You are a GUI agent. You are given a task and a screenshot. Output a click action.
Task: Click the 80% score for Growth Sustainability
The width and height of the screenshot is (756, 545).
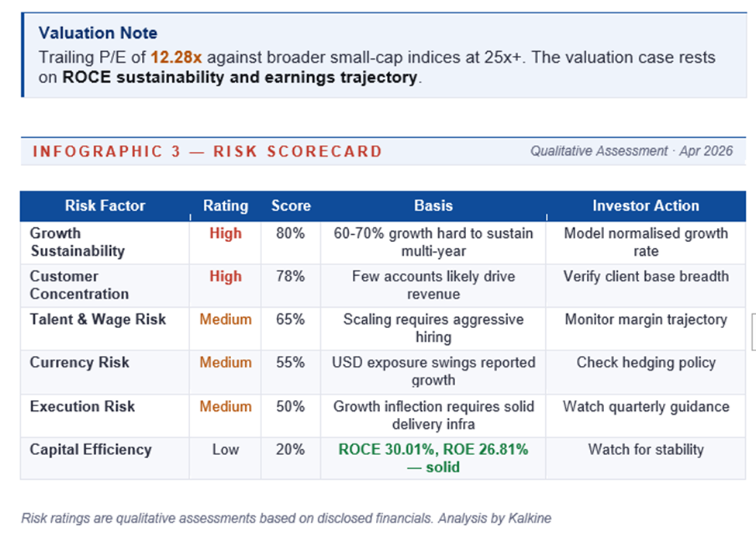pos(290,233)
